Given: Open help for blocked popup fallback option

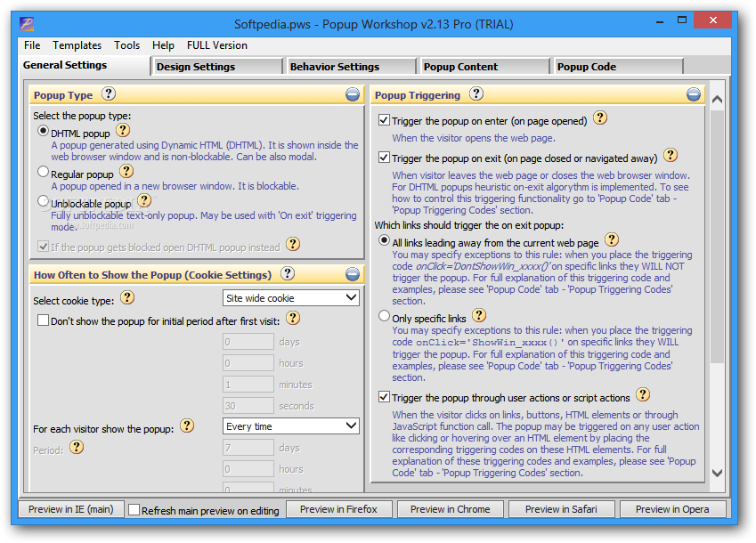Looking at the screenshot, I should pos(293,244).
